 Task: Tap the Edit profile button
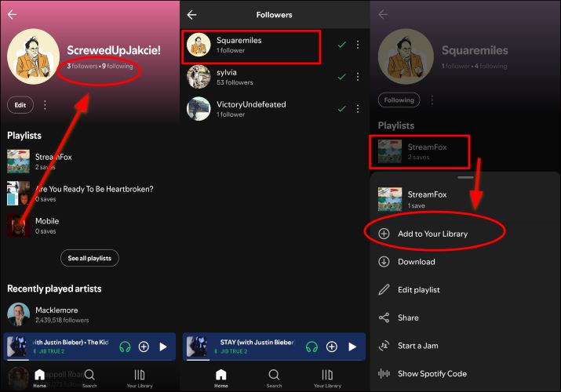20,105
